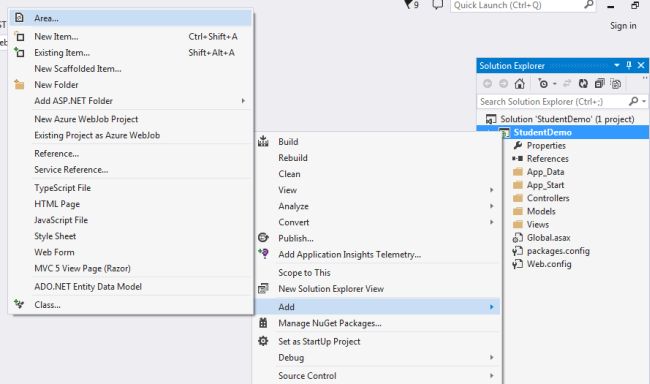The image size is (650, 384).
Task: Click the search magnifier icon in Solution Explorer
Action: click(x=633, y=101)
